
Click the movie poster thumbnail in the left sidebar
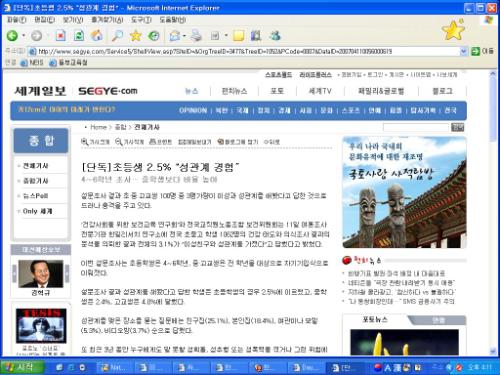[41, 326]
